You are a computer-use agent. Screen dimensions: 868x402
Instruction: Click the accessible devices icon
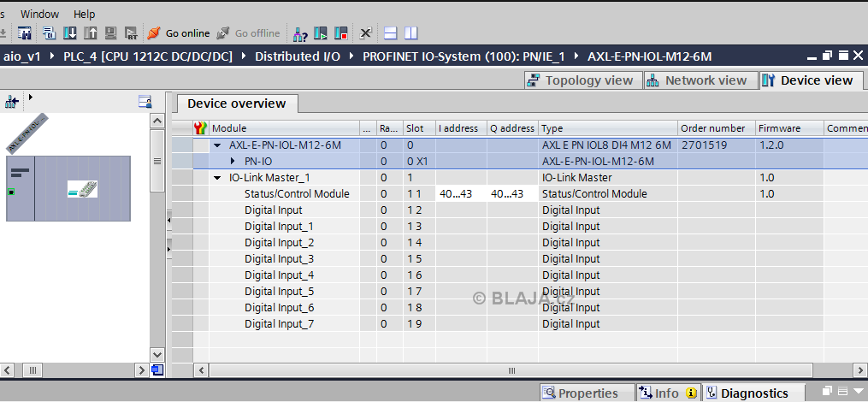point(300,33)
